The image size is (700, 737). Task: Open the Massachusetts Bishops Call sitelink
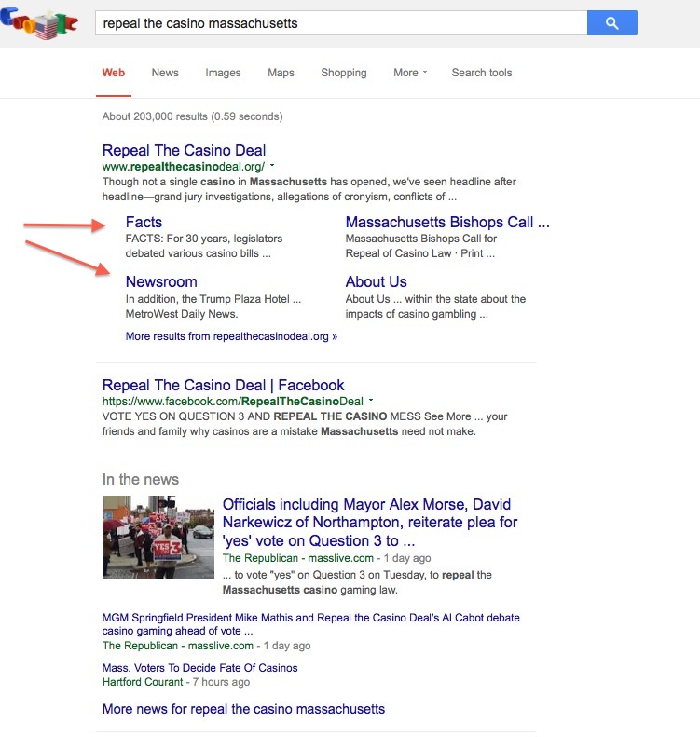pos(447,222)
